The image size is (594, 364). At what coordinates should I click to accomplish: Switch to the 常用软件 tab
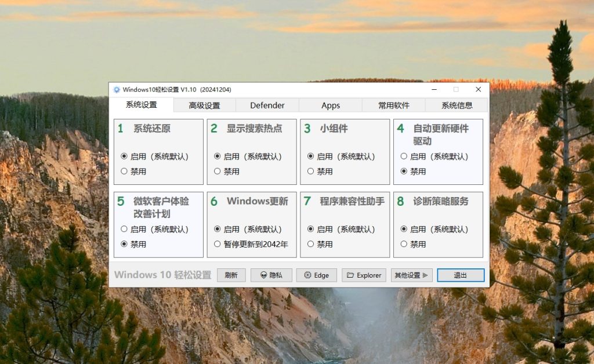click(394, 105)
